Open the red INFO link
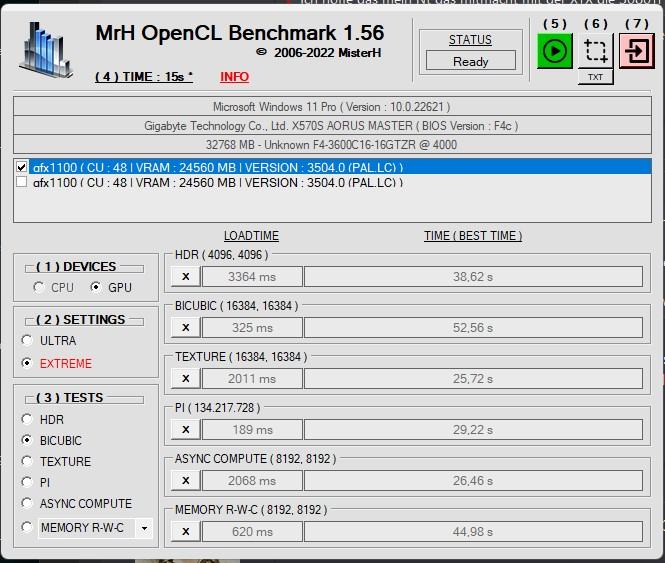This screenshot has height=563, width=665. [x=235, y=77]
